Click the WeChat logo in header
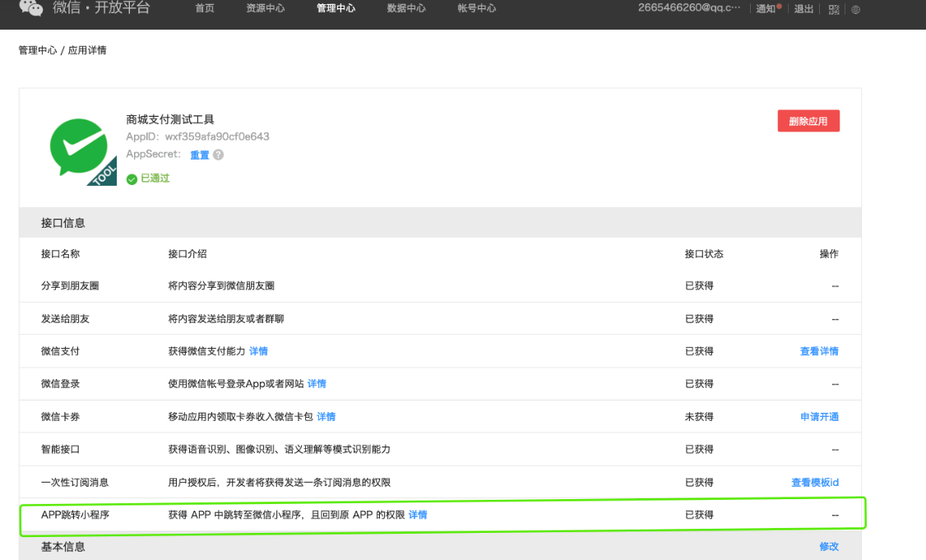 point(30,7)
